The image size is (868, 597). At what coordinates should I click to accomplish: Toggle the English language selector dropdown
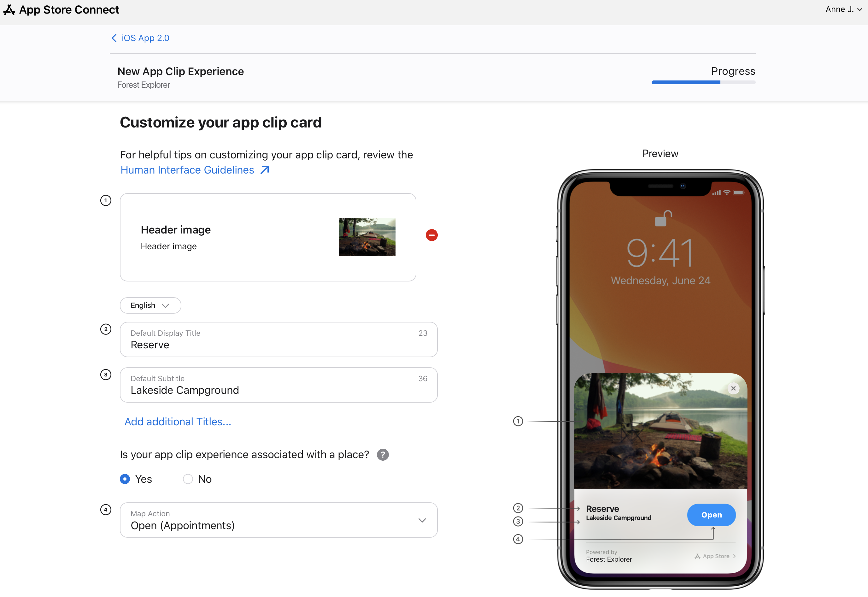(x=150, y=305)
